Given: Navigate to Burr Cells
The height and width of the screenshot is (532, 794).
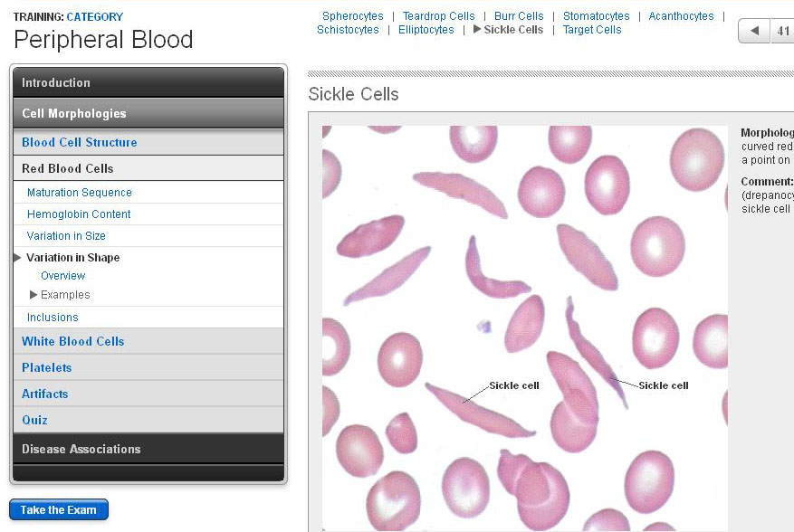Looking at the screenshot, I should click(x=519, y=16).
